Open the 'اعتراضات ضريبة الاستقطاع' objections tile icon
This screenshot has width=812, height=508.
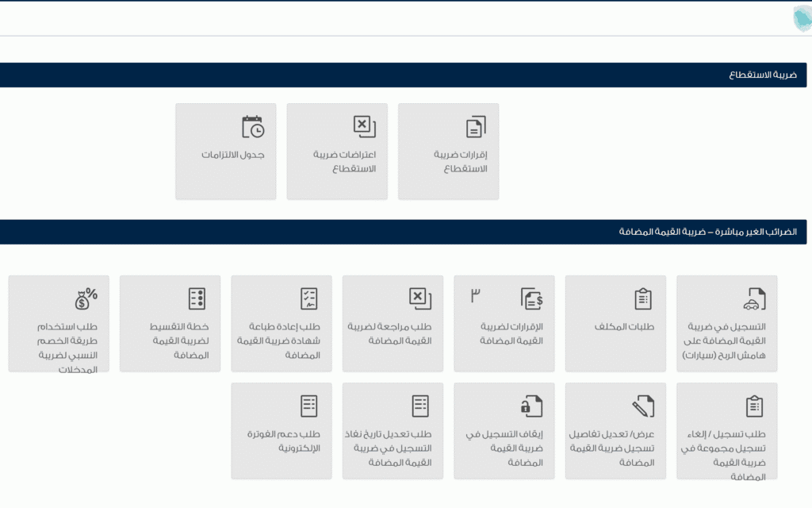(364, 127)
